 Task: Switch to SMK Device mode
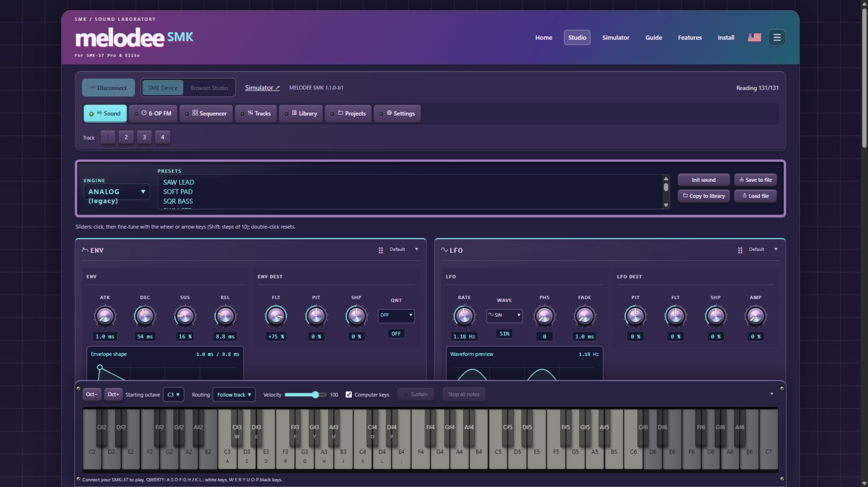162,88
